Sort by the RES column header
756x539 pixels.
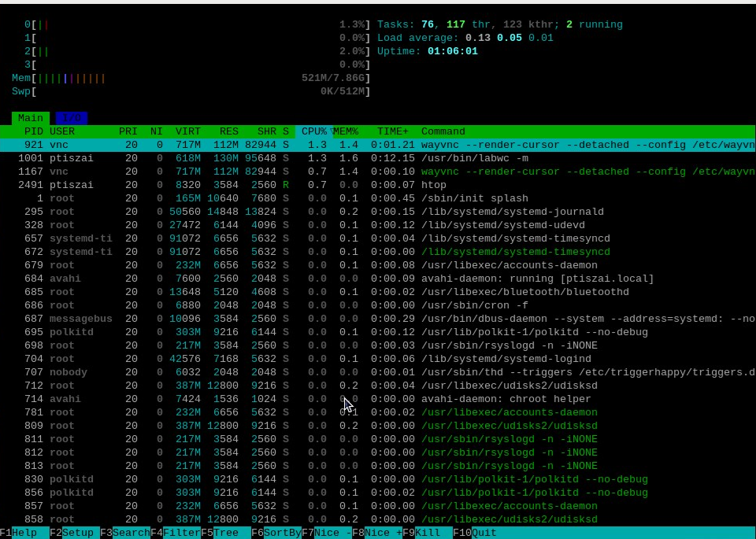pos(229,131)
